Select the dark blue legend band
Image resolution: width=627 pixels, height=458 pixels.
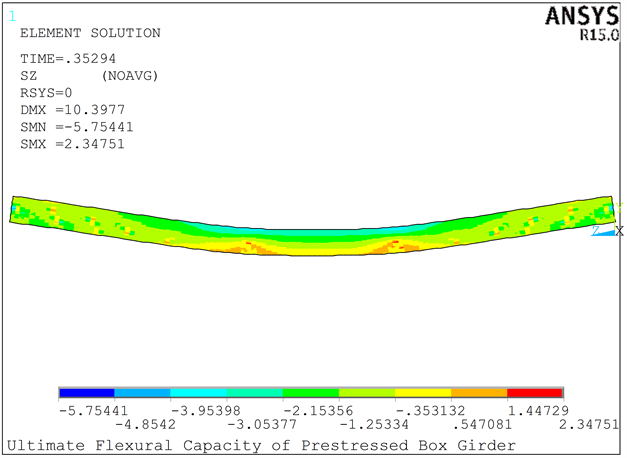click(87, 392)
